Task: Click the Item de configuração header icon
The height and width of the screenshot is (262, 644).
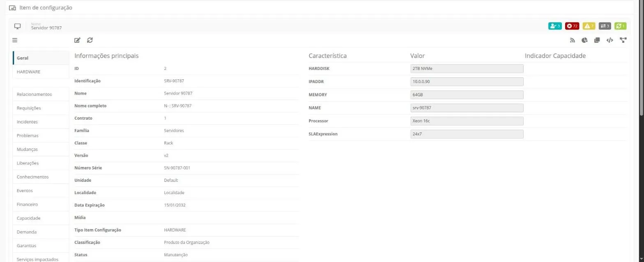Action: coord(12,8)
